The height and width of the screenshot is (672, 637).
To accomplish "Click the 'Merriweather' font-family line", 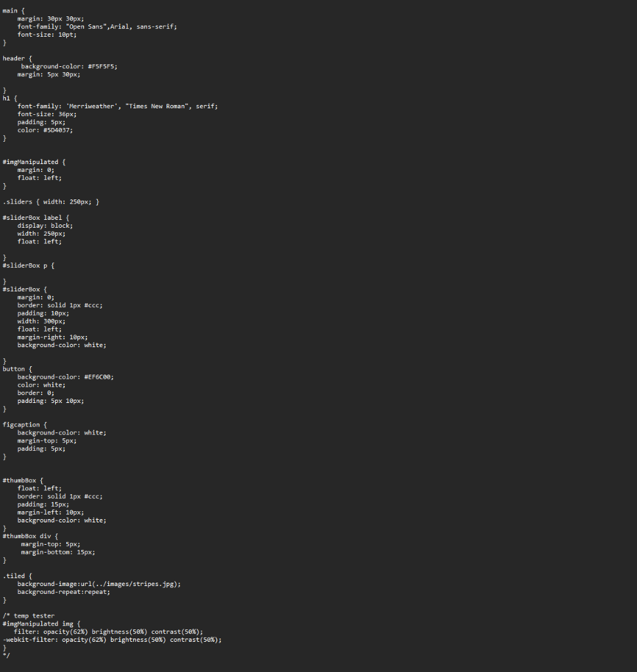I will point(117,106).
